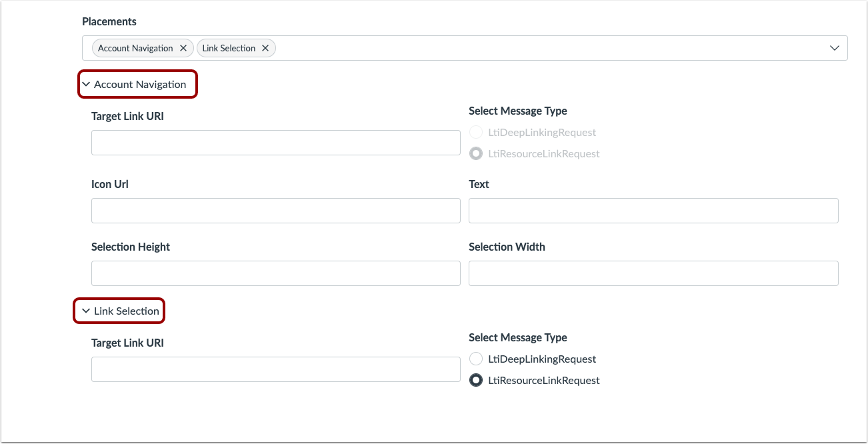Collapse the Account Navigation section
Image resolution: width=868 pixels, height=444 pixels.
(x=139, y=85)
